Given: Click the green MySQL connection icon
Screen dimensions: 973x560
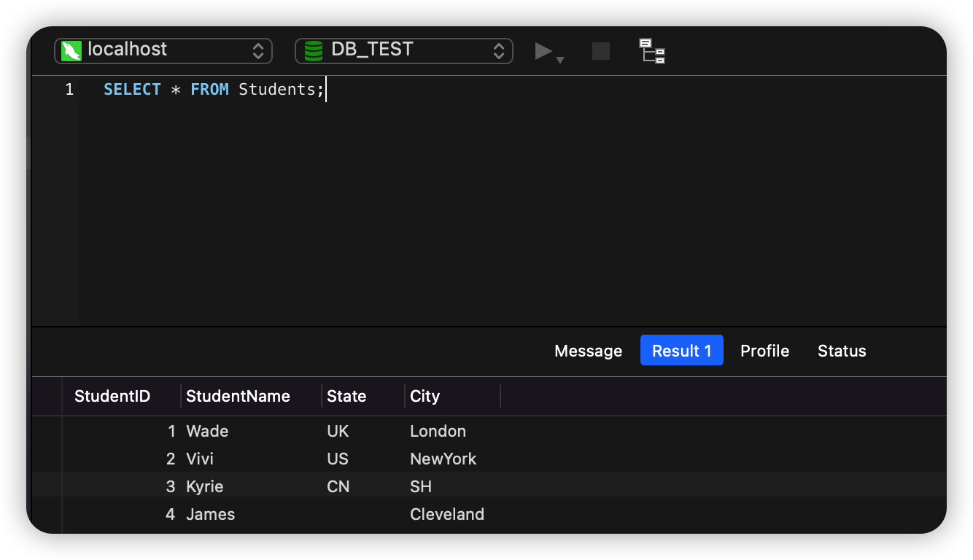Looking at the screenshot, I should coord(71,50).
